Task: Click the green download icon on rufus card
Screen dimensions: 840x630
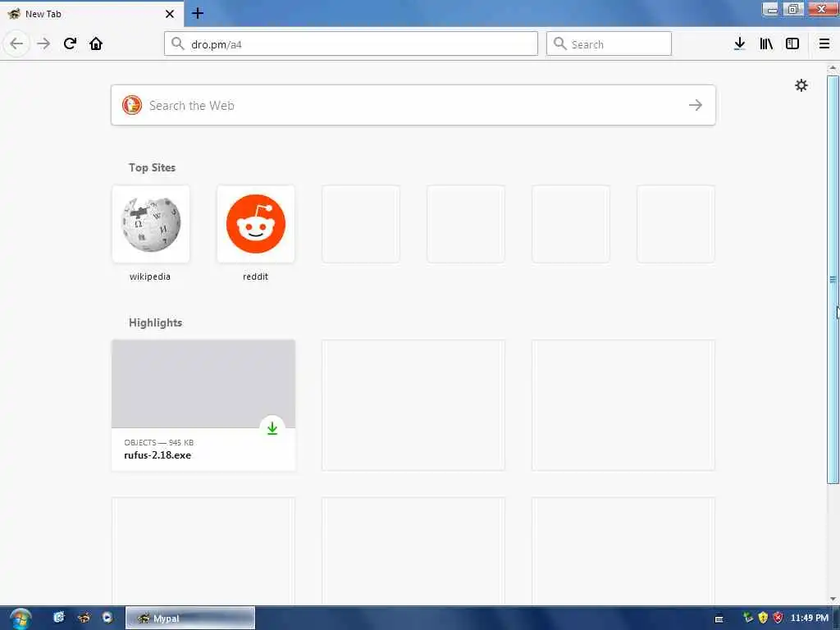Action: point(272,428)
